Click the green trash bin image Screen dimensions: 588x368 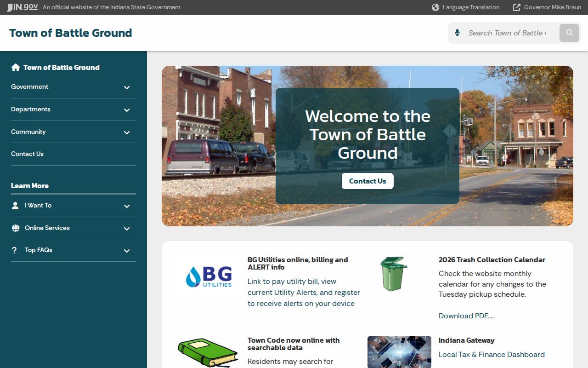pyautogui.click(x=394, y=274)
